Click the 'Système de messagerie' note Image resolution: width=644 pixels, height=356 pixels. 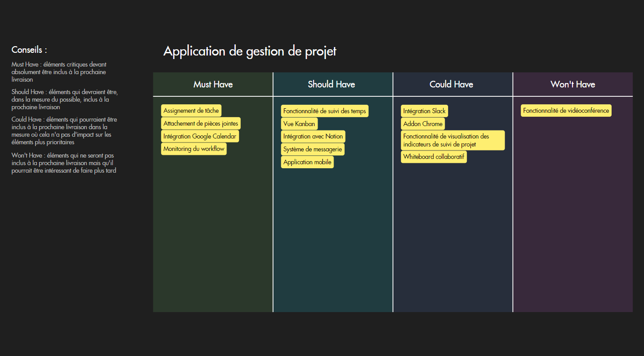tap(313, 149)
